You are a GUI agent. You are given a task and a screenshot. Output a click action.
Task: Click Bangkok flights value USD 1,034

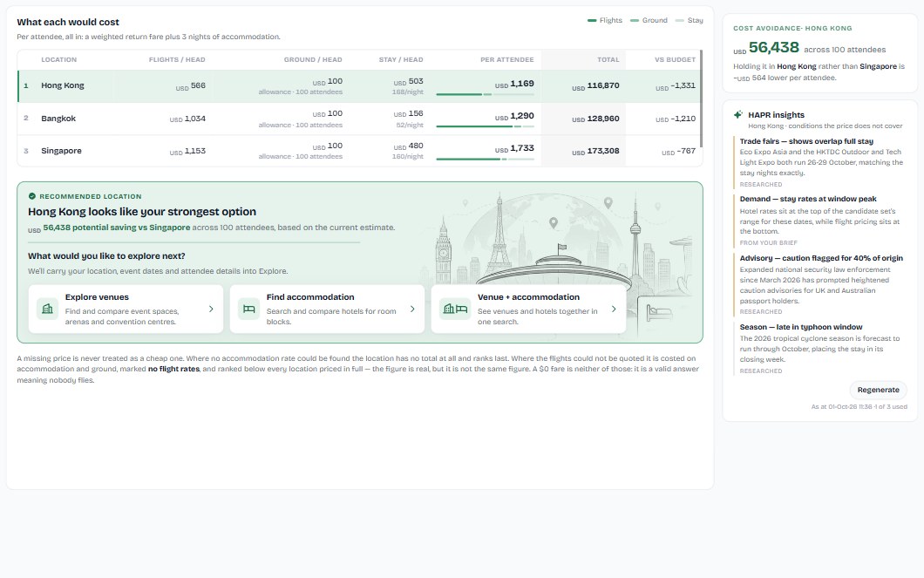pos(187,119)
